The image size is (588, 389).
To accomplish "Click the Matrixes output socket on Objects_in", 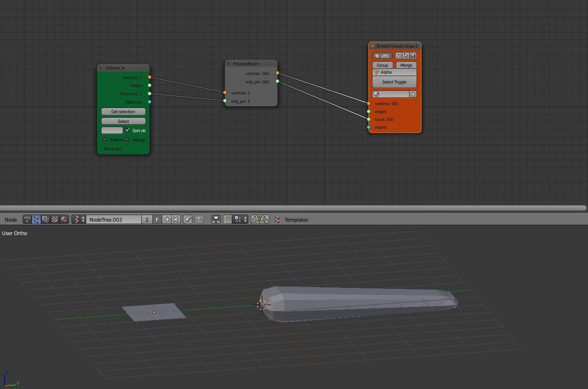I will click(149, 102).
